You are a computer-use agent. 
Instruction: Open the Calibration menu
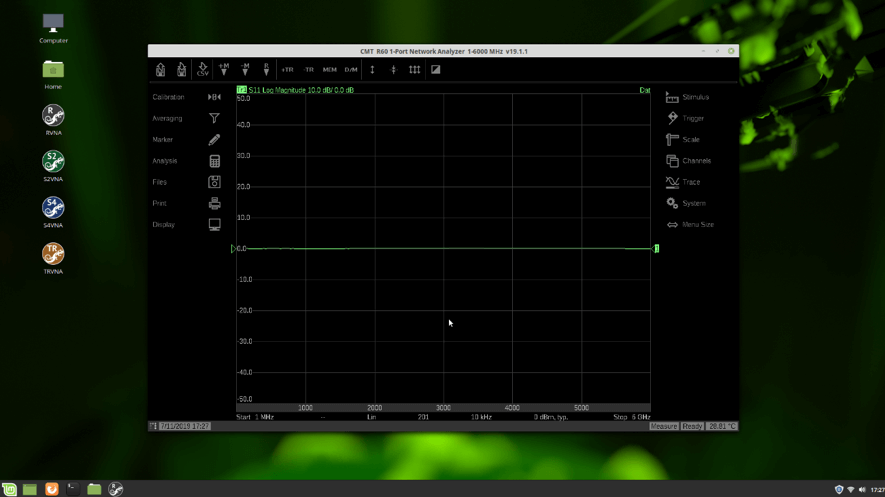pyautogui.click(x=169, y=97)
